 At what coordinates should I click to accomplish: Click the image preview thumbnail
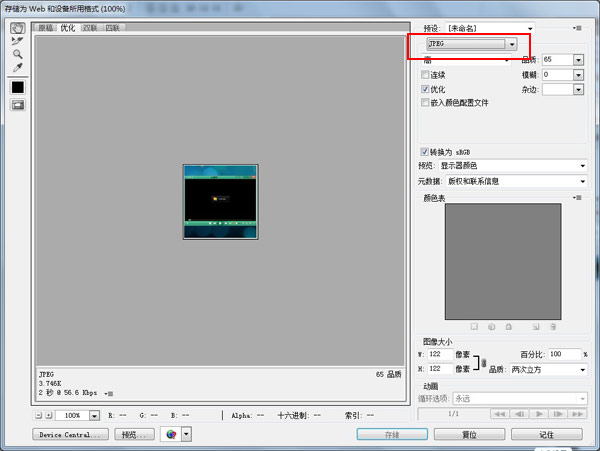point(221,202)
